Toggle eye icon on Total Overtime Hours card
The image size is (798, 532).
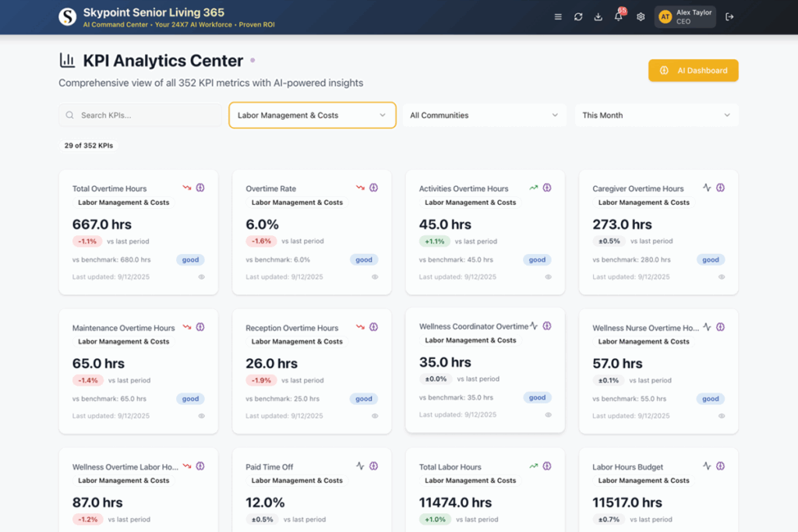point(202,277)
